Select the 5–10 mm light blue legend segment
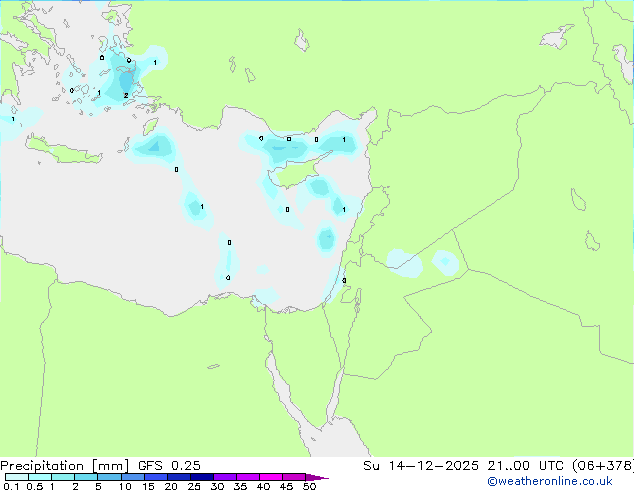The height and width of the screenshot is (490, 634). (109, 477)
